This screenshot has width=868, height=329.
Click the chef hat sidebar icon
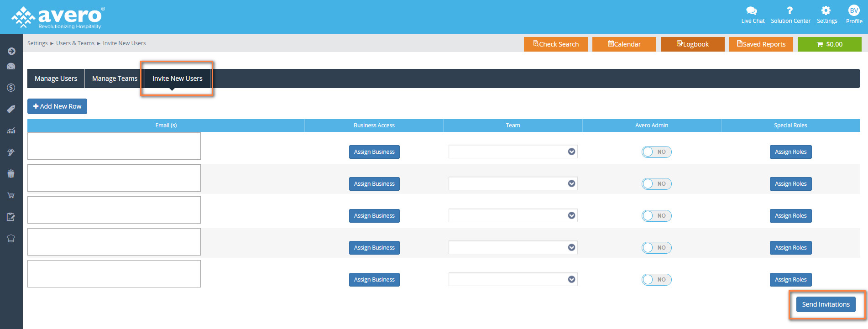pyautogui.click(x=11, y=238)
